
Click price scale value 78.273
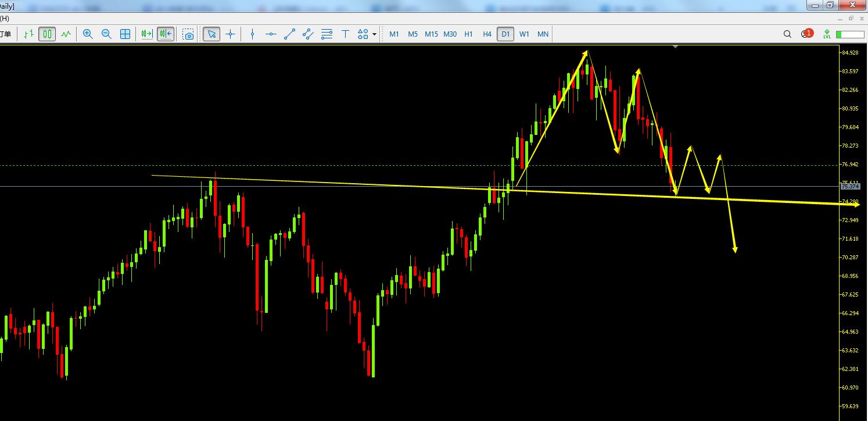point(850,146)
